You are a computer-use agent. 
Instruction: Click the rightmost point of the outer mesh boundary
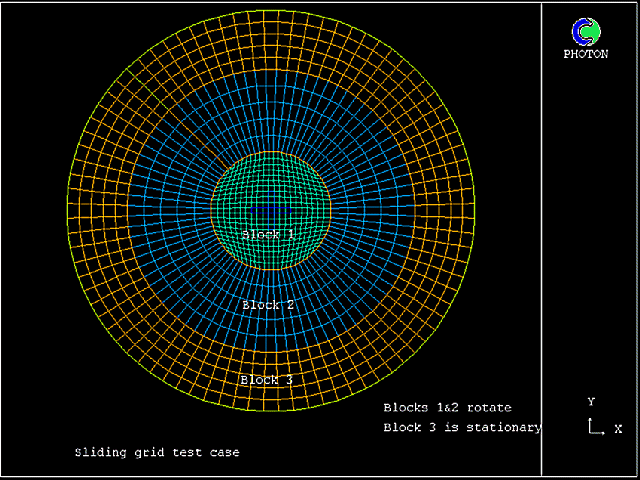coord(475,211)
